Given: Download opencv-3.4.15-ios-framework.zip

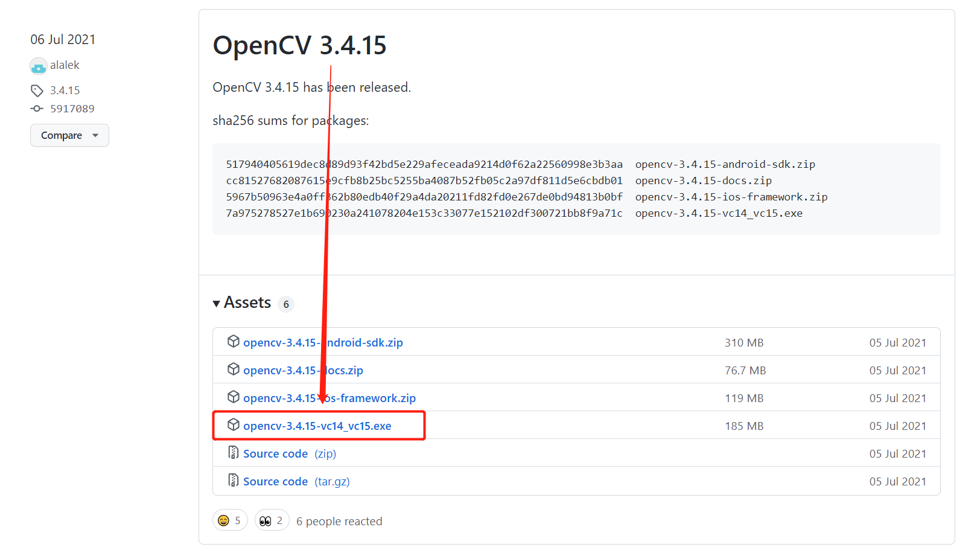Looking at the screenshot, I should coord(329,398).
